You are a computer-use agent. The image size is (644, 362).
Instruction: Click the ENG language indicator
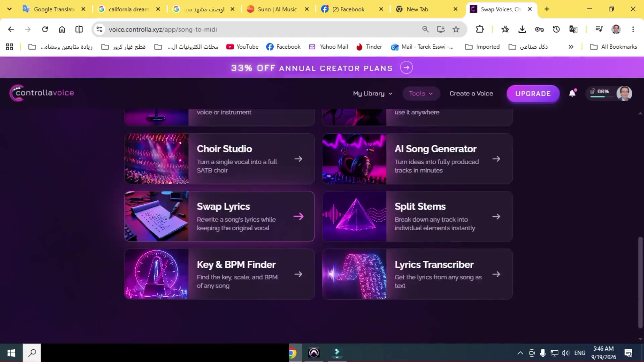coord(580,353)
